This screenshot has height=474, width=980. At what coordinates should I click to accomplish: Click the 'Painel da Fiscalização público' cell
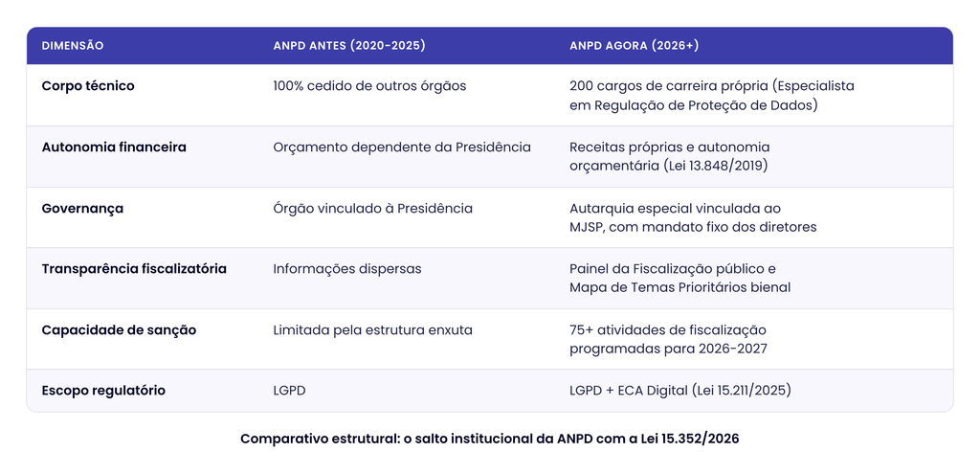point(680,278)
